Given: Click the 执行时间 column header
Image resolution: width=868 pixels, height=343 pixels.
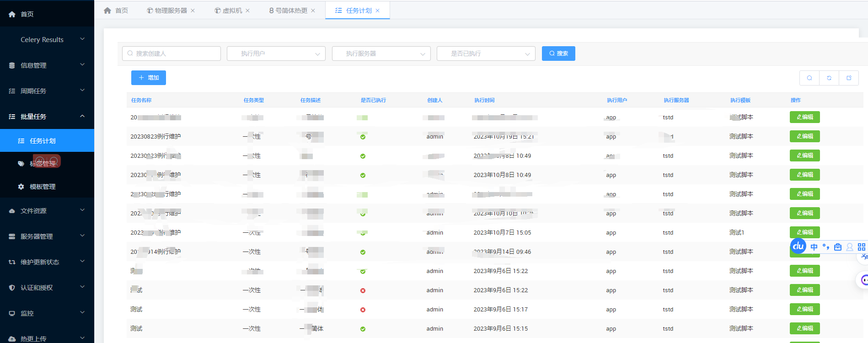Looking at the screenshot, I should [484, 100].
